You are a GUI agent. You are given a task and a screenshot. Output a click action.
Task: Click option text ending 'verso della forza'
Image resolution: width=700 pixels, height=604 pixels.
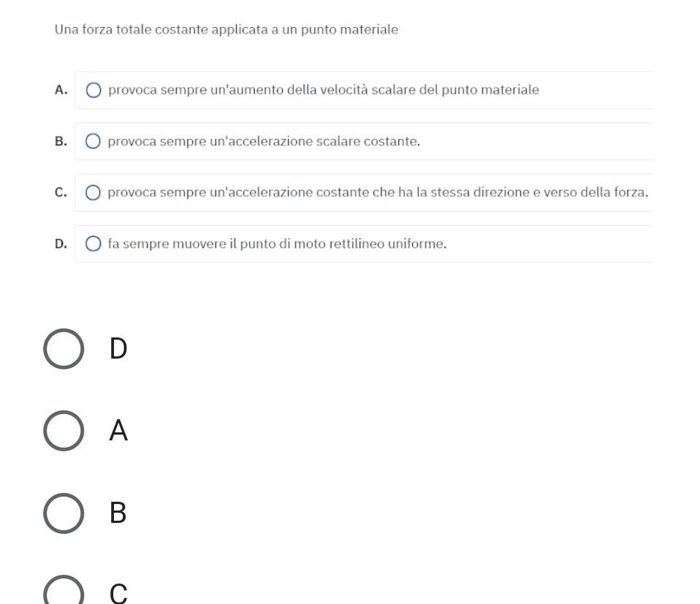(378, 192)
